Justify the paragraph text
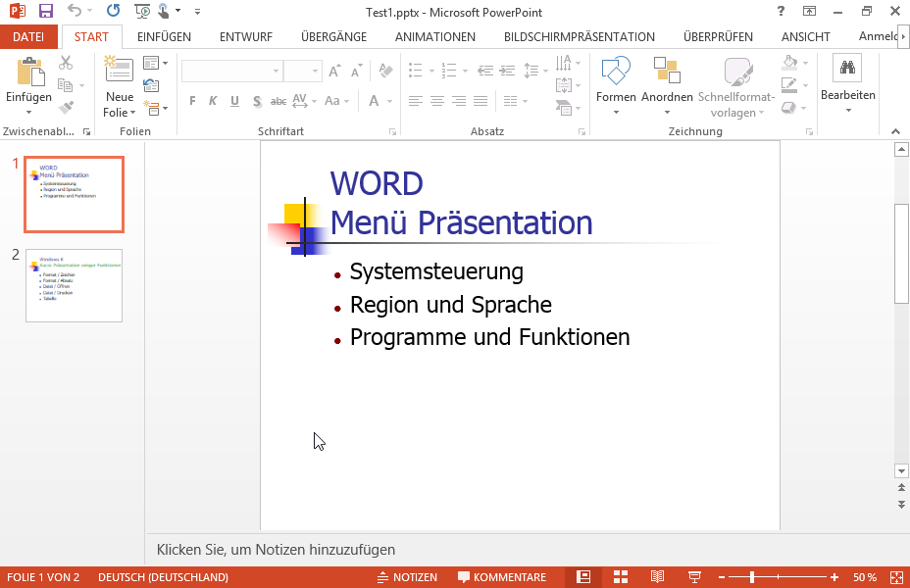The height and width of the screenshot is (588, 910). coord(480,102)
